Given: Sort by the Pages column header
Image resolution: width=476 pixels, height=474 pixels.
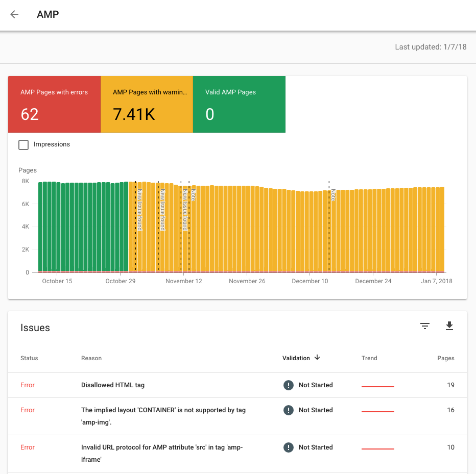Looking at the screenshot, I should [x=446, y=358].
